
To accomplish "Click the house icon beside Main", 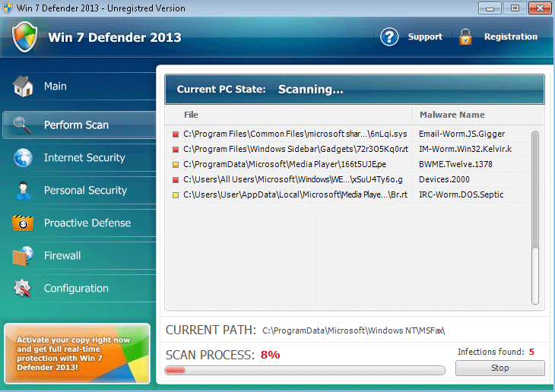I will (x=23, y=87).
